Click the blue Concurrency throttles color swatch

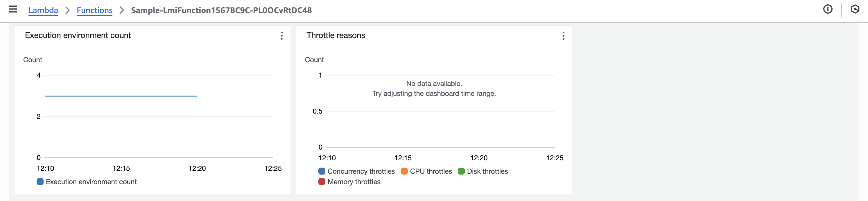point(322,171)
